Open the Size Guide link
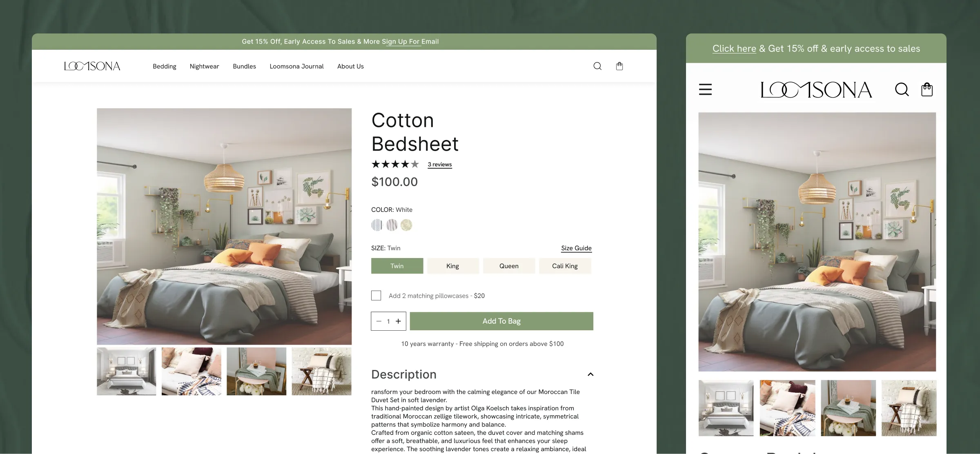 576,248
